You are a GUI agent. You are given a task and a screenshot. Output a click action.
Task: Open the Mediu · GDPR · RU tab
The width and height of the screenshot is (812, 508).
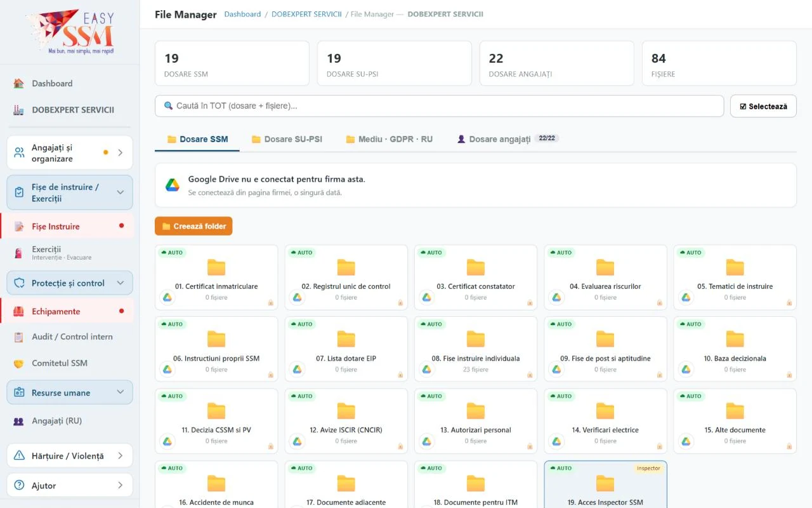(x=389, y=139)
